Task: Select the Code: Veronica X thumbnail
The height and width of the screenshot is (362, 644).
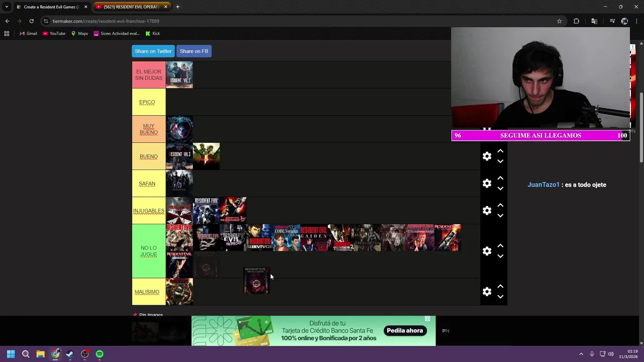Action: point(287,238)
